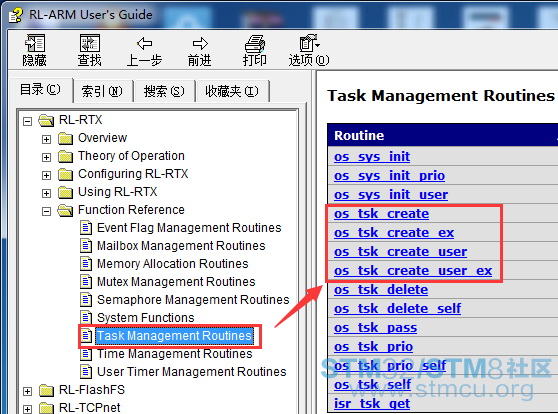Open the os_sys_init_user link

391,195
